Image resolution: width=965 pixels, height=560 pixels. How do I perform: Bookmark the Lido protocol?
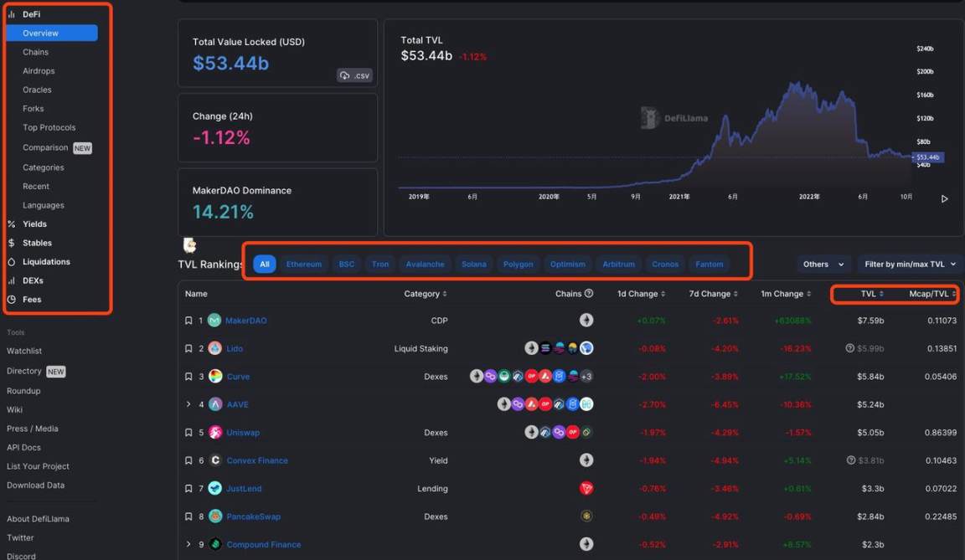pyautogui.click(x=188, y=348)
